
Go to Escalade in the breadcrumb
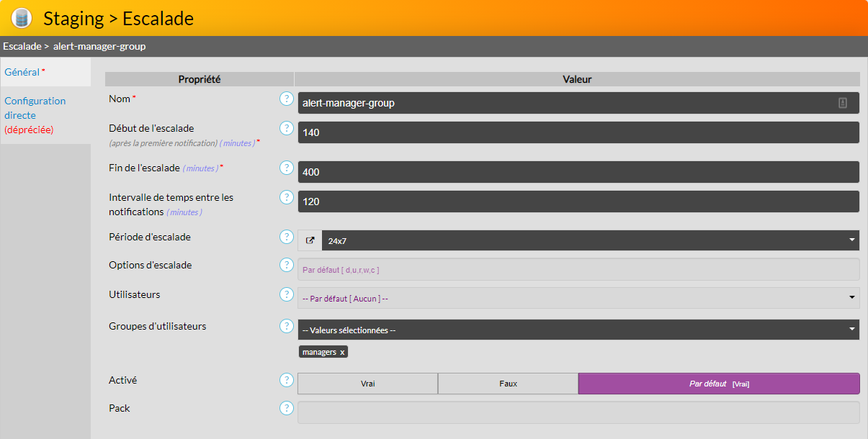tap(22, 46)
